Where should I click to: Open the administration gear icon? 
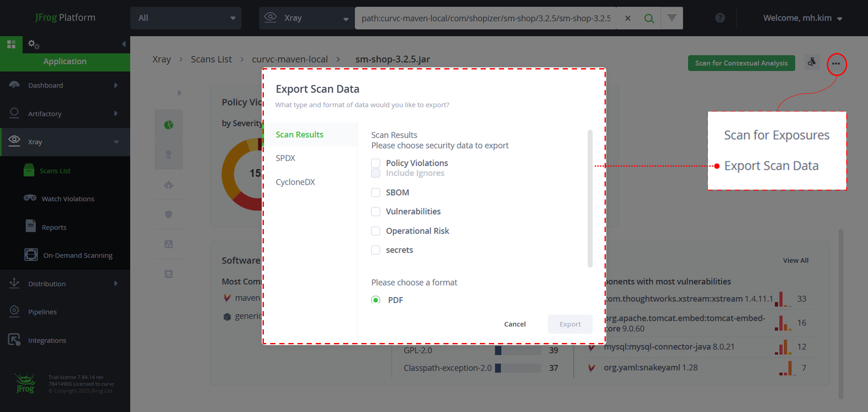[x=33, y=44]
